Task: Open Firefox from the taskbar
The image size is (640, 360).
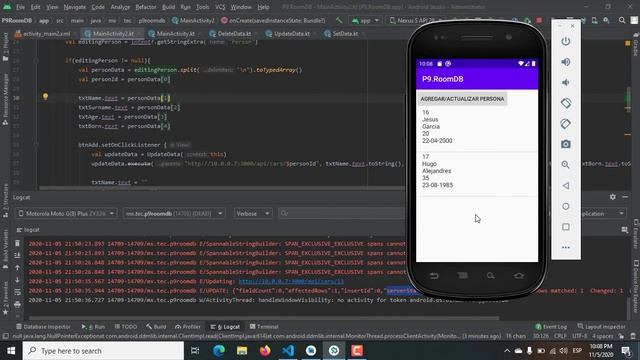Action: pos(265,351)
